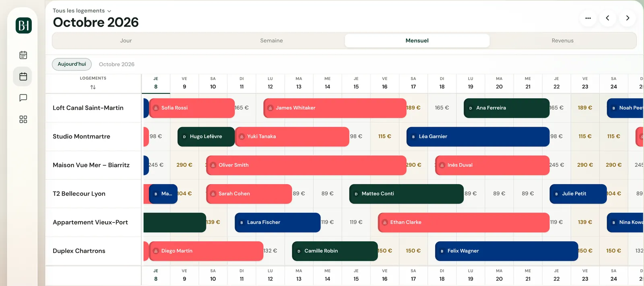The width and height of the screenshot is (644, 286).
Task: Select Maison Vue Mer – Biarritz listing
Action: point(91,165)
